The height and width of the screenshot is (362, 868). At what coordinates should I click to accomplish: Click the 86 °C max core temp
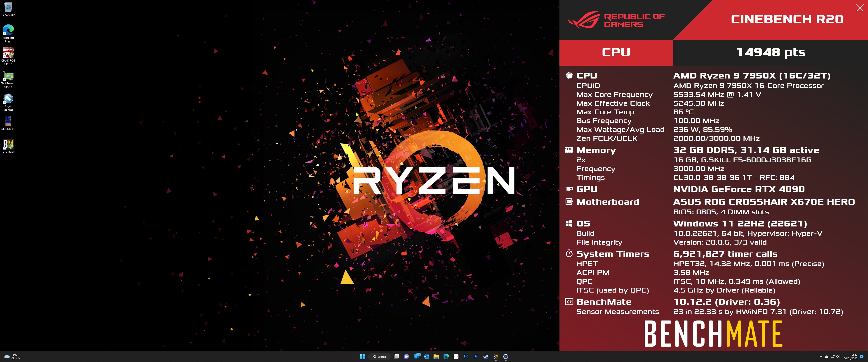pyautogui.click(x=683, y=112)
